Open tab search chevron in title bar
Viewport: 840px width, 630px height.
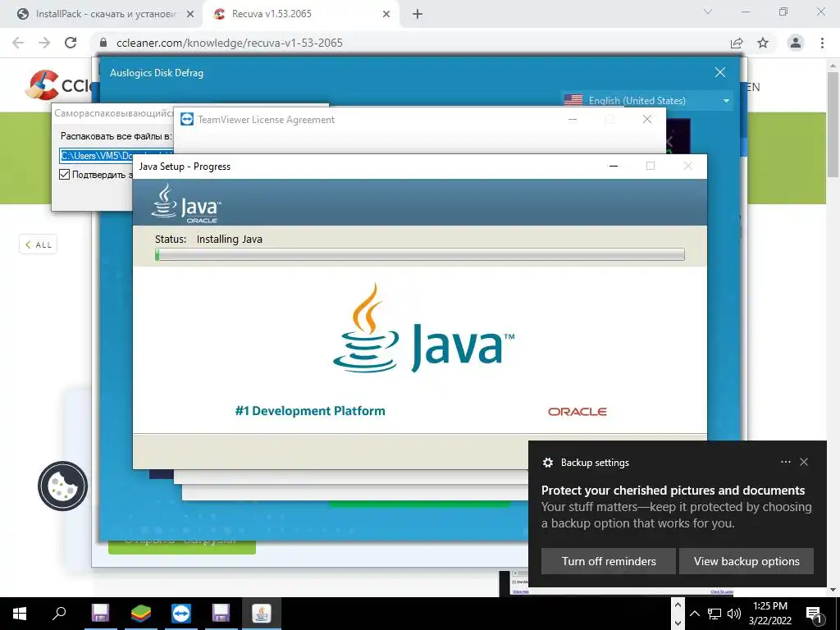click(x=708, y=11)
